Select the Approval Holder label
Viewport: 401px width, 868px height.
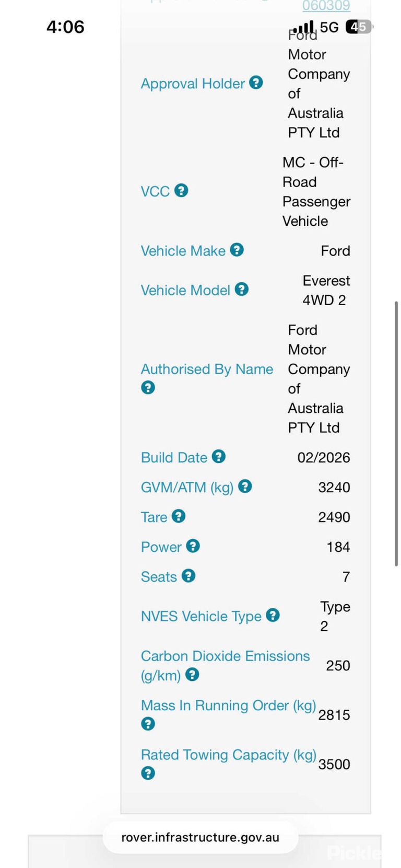193,84
